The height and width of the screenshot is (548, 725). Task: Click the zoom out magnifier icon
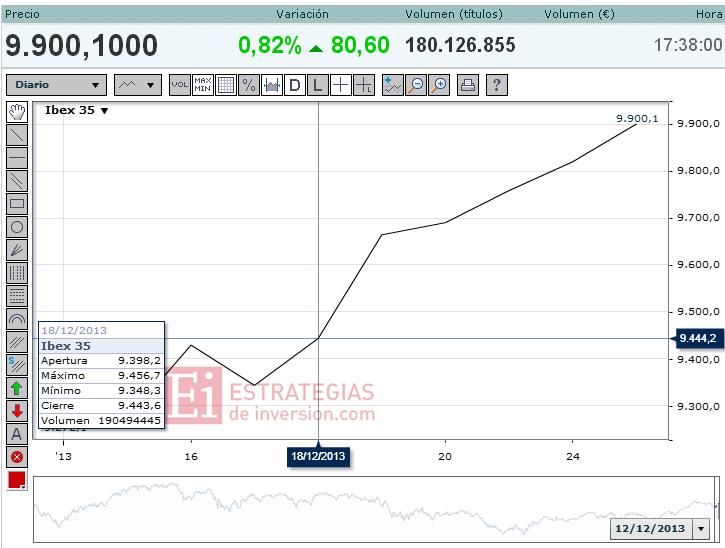coord(416,85)
